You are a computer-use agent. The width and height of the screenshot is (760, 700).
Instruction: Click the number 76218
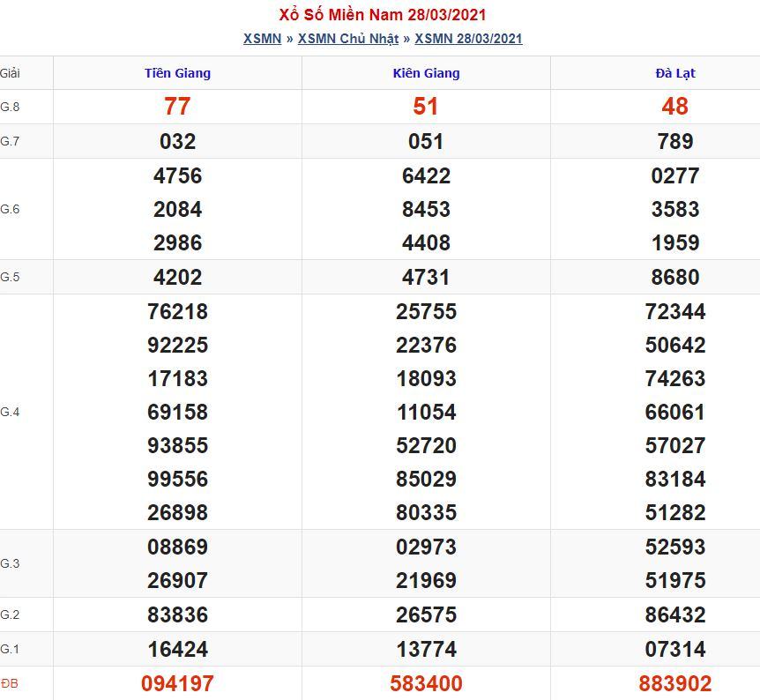point(177,312)
